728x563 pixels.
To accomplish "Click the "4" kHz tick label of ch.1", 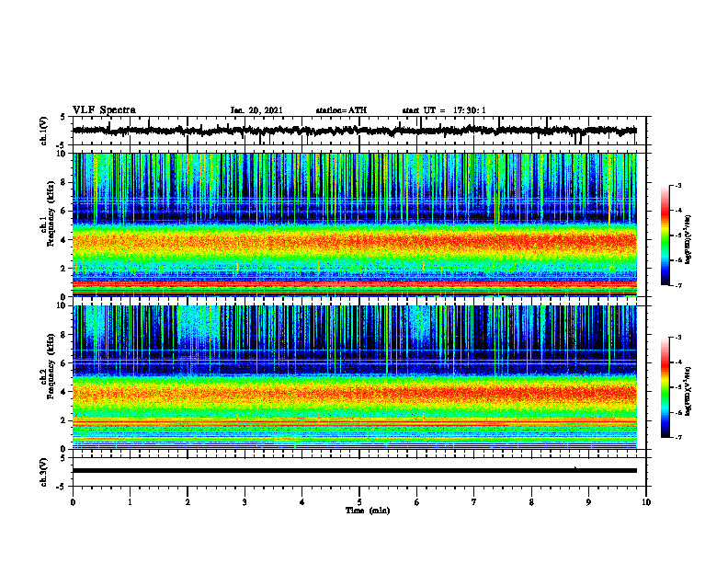I will [x=64, y=240].
